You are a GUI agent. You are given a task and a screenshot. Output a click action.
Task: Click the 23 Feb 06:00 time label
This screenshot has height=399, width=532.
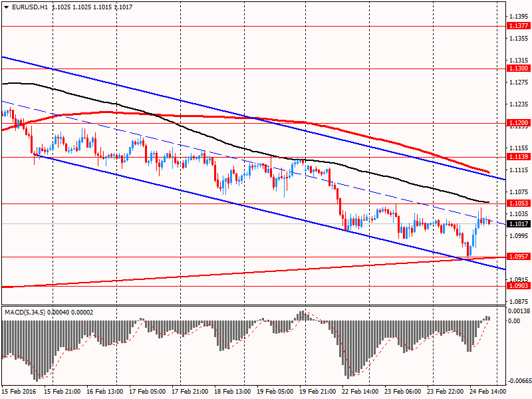[x=403, y=392]
